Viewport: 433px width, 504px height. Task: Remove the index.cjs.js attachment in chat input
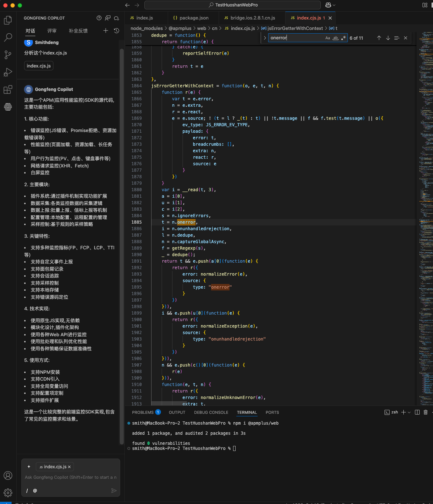pyautogui.click(x=69, y=467)
